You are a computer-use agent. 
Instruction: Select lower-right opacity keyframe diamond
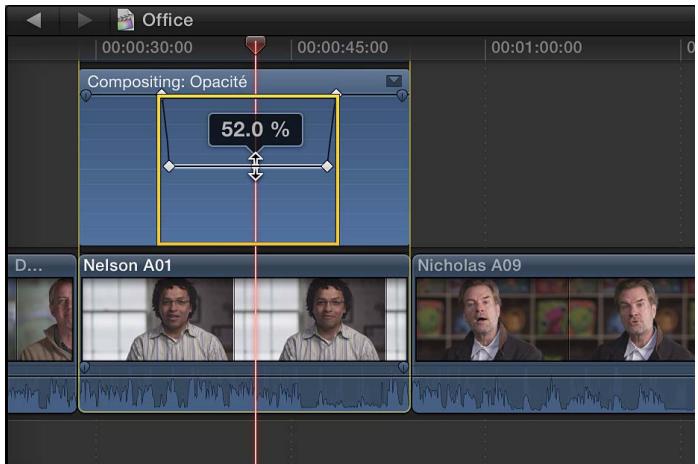pos(327,167)
